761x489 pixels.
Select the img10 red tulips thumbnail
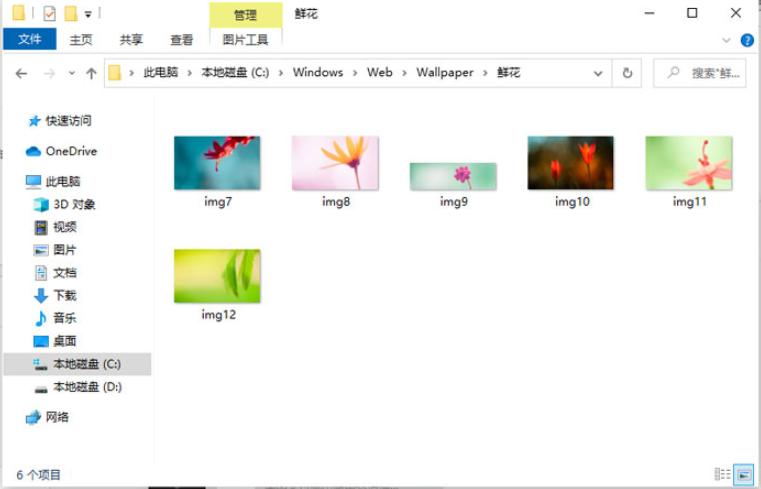pyautogui.click(x=571, y=163)
